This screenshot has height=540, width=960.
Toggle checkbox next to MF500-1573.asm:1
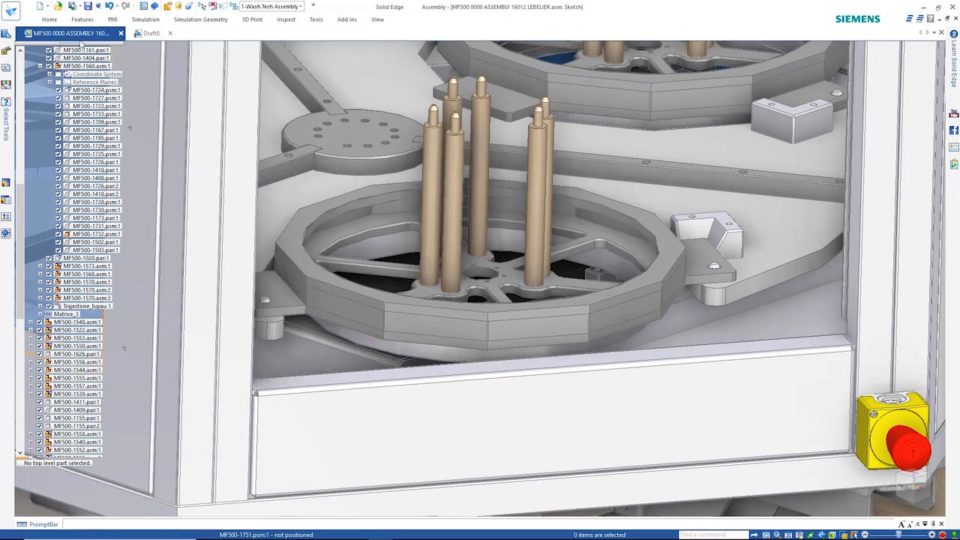[49, 266]
